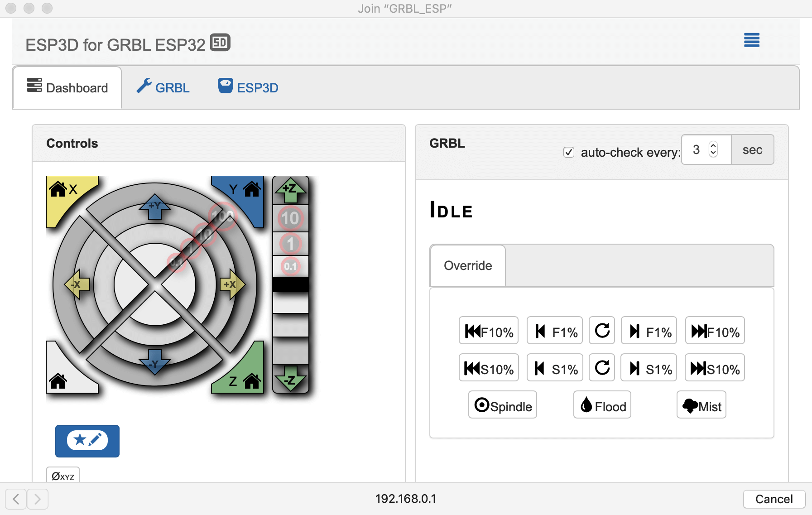Open the GRBL tab
The height and width of the screenshot is (515, 812).
(163, 87)
